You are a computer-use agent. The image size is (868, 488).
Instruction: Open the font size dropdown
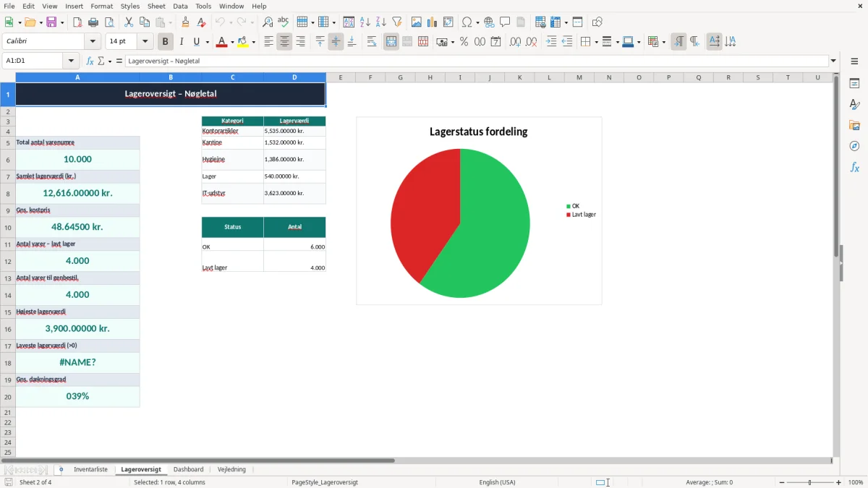[x=145, y=42]
